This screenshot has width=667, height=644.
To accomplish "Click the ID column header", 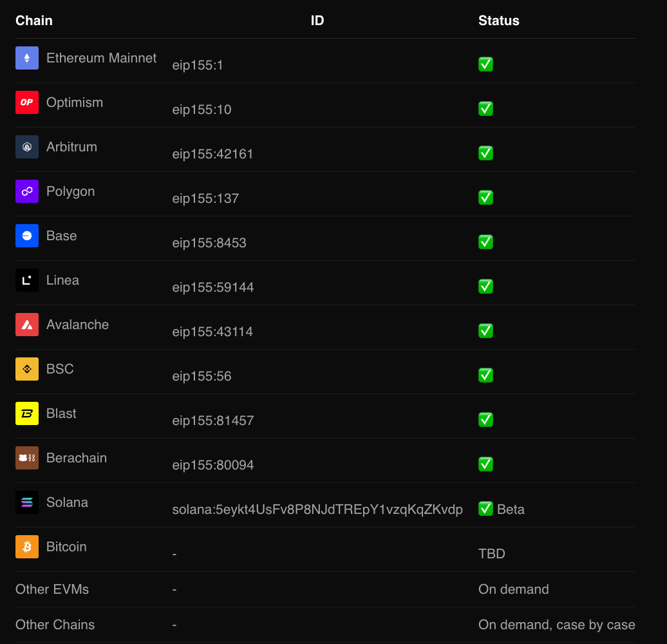I will point(317,21).
